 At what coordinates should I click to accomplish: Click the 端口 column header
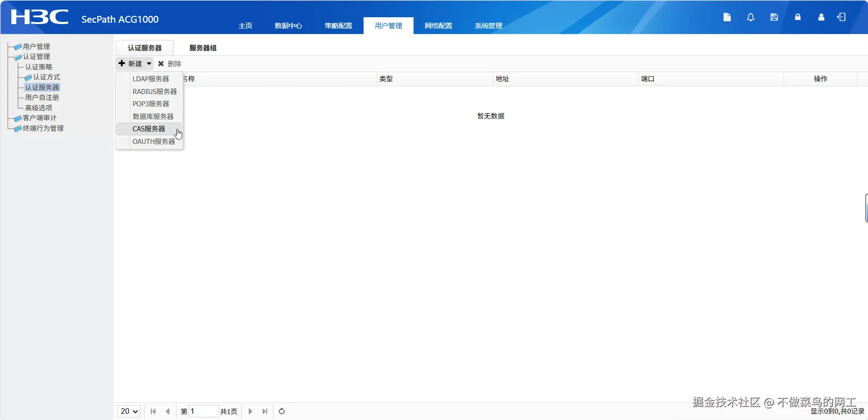711,79
